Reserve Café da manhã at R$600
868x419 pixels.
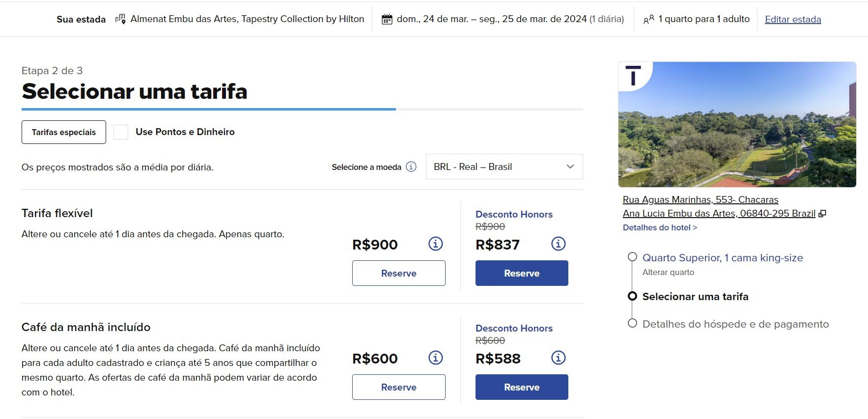coord(399,387)
